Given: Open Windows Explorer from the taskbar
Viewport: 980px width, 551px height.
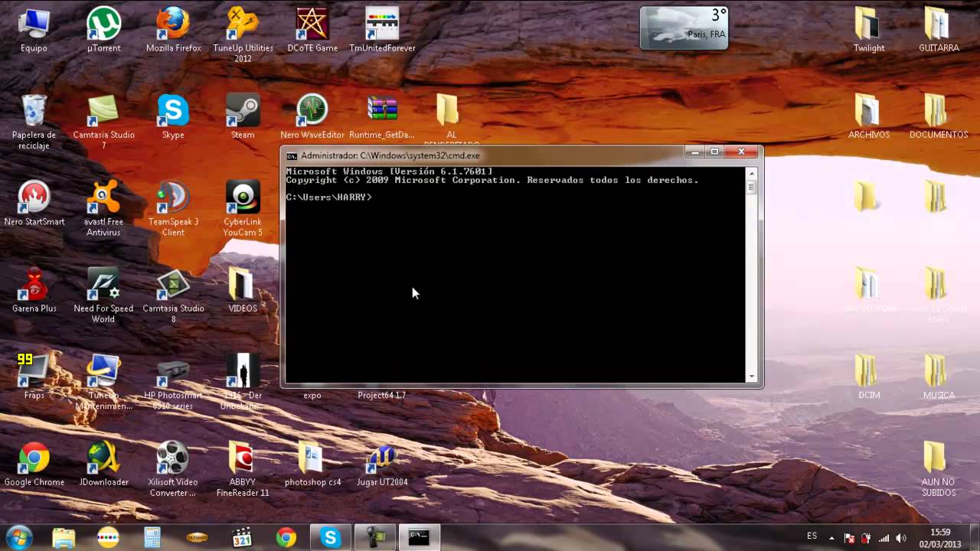Looking at the screenshot, I should [64, 537].
